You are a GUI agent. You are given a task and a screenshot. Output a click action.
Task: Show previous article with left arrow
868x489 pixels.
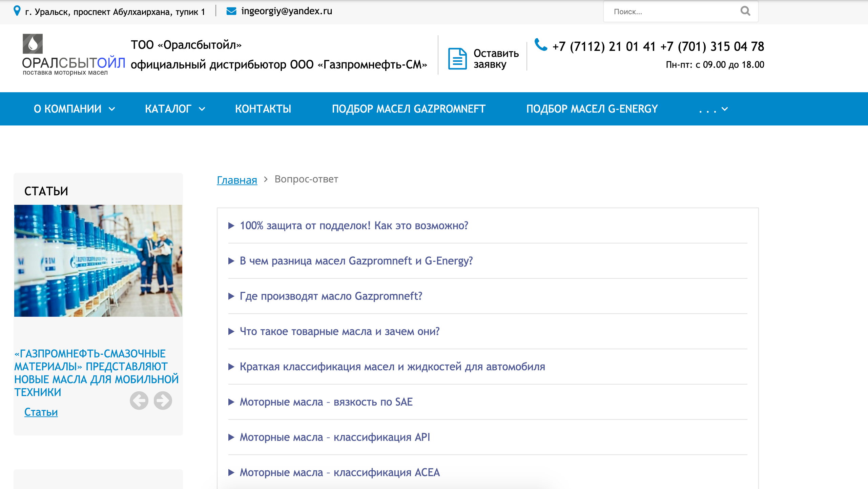[x=139, y=400]
